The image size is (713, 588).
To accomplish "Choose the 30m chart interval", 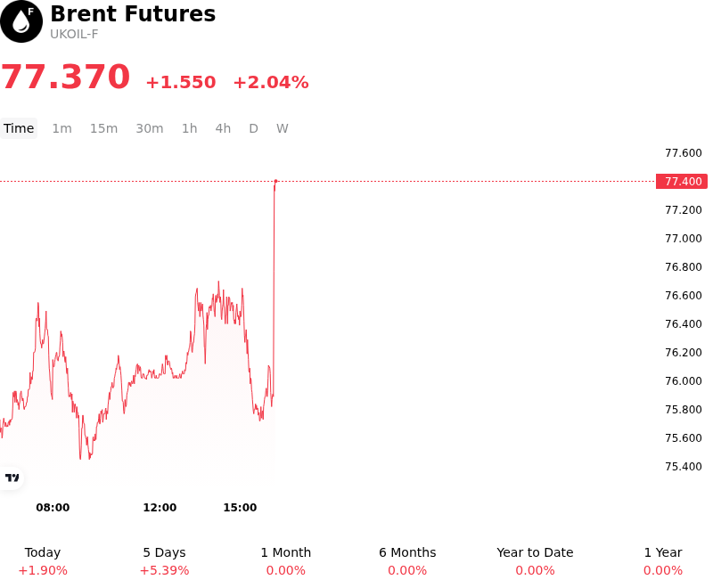I will tap(150, 128).
